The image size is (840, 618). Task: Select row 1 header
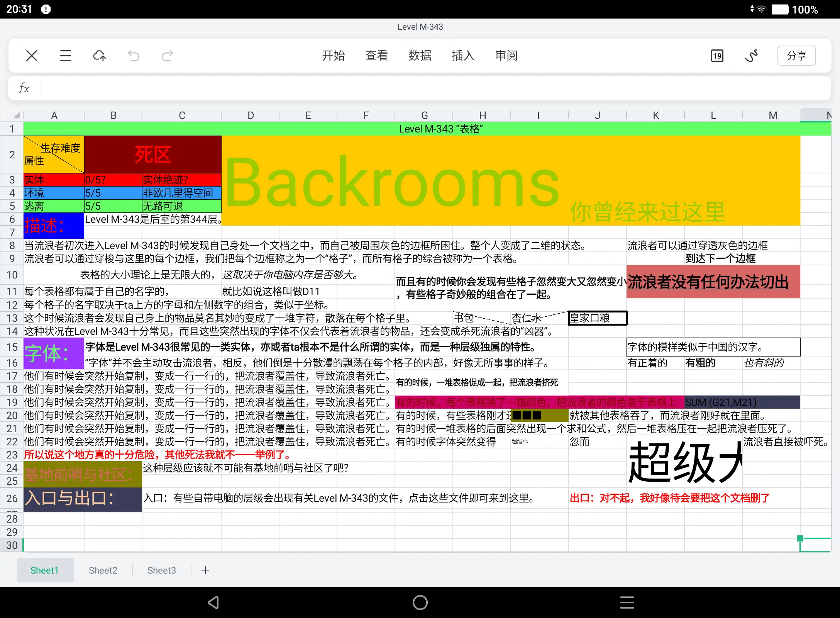(x=12, y=129)
